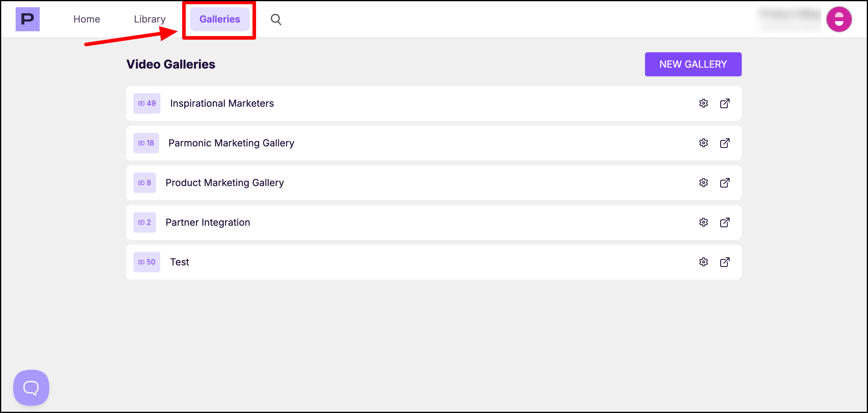Image resolution: width=868 pixels, height=413 pixels.
Task: Click the 50 video count badge
Action: pos(147,262)
